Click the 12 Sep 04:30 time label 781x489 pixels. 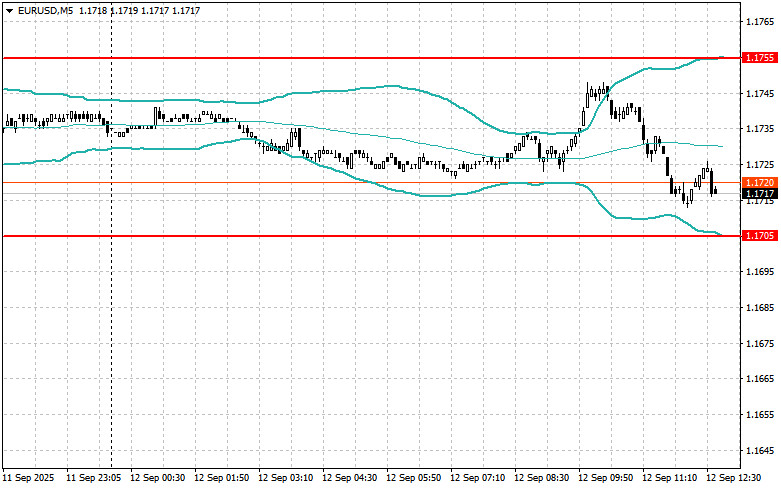[x=350, y=478]
